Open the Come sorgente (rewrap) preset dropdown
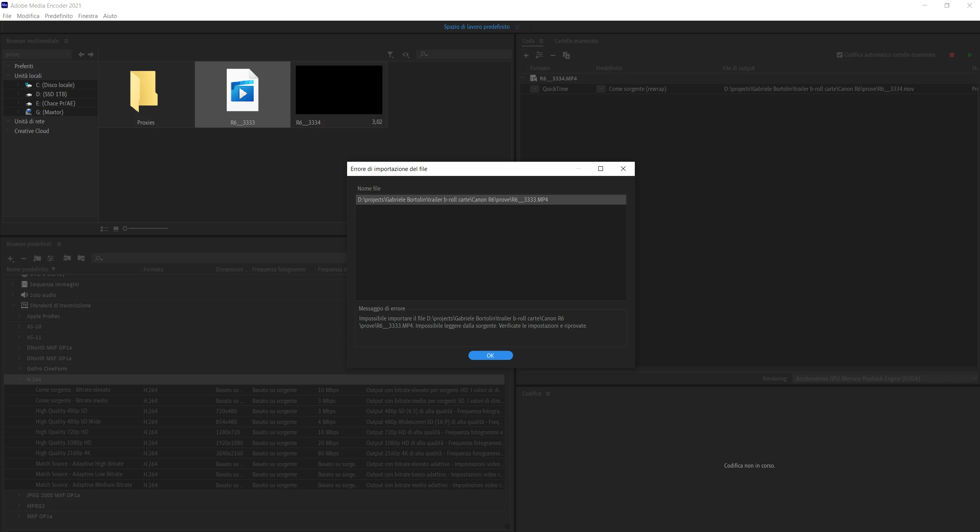The width and height of the screenshot is (980, 532). pyautogui.click(x=601, y=89)
